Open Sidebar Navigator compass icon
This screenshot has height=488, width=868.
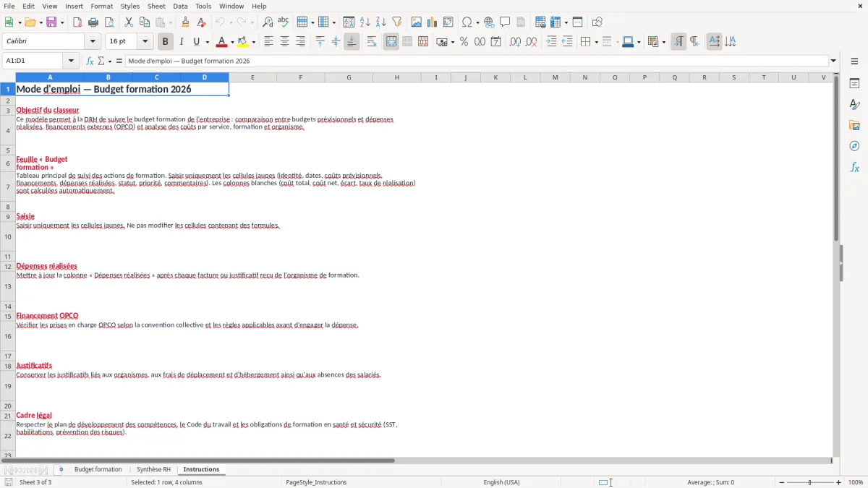click(x=854, y=146)
